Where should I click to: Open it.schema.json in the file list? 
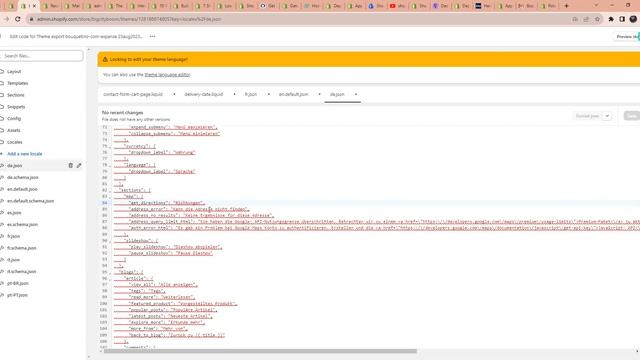[x=22, y=272]
